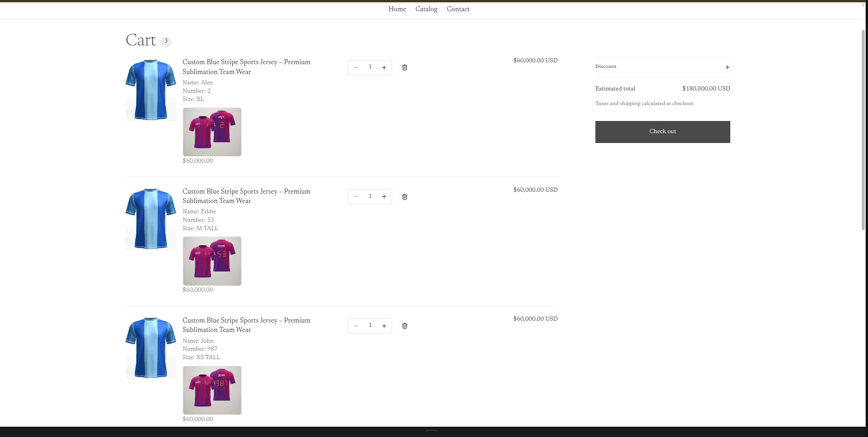This screenshot has height=437, width=868.
Task: Click the quantity field of John jersey
Action: 370,325
